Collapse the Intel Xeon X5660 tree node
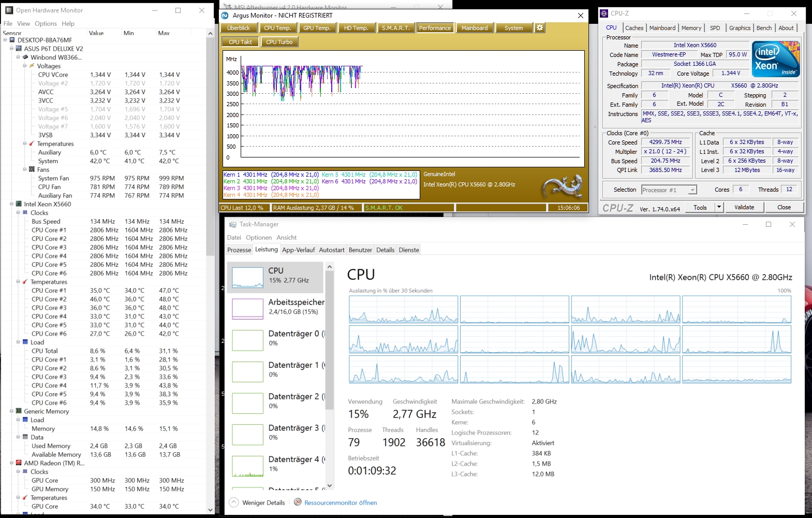The height and width of the screenshot is (518, 812). [11, 204]
